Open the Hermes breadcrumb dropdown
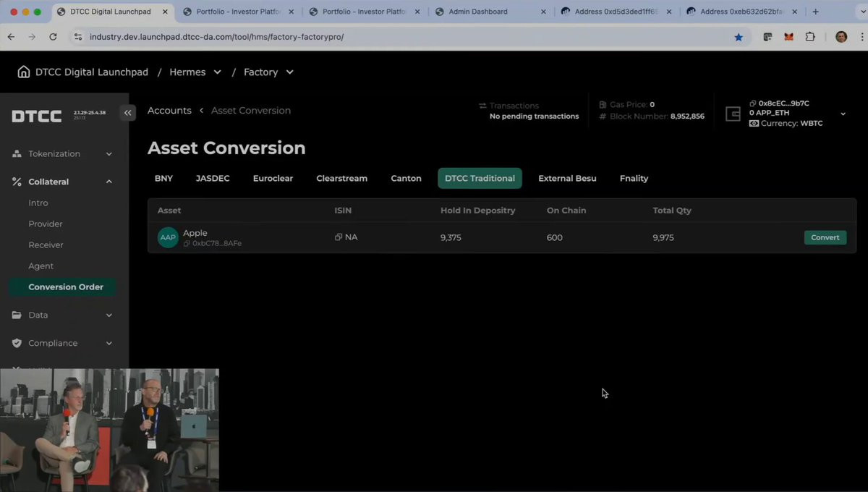The image size is (868, 492). click(217, 72)
